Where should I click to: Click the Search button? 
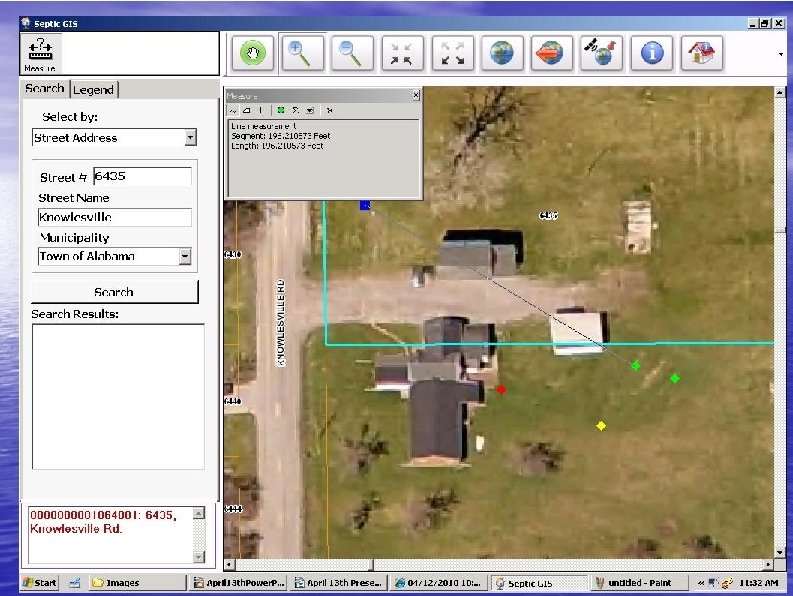(x=115, y=292)
